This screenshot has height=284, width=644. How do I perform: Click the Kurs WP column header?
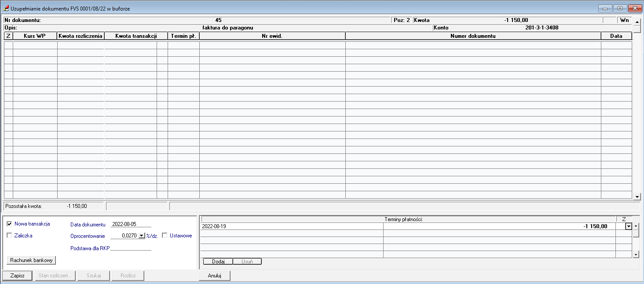click(x=35, y=36)
